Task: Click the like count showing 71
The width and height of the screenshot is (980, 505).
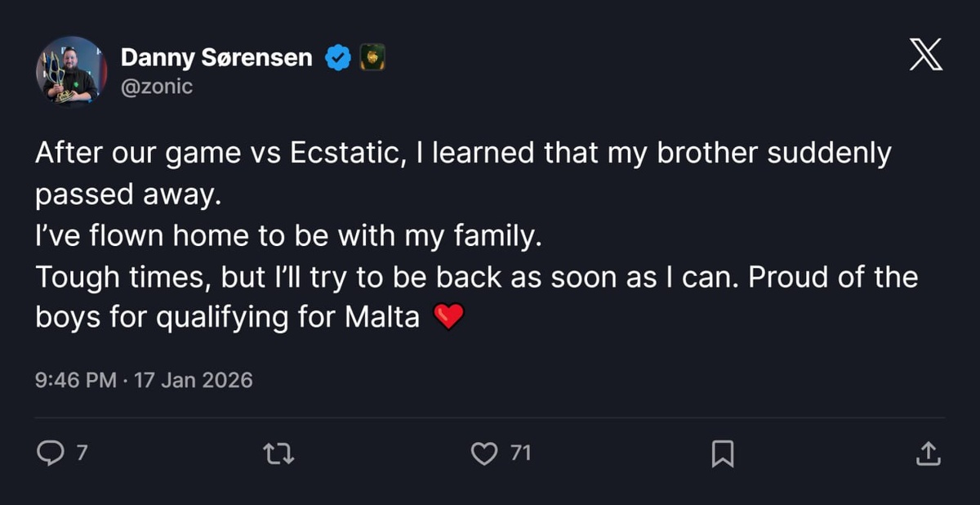Action: pos(520,453)
